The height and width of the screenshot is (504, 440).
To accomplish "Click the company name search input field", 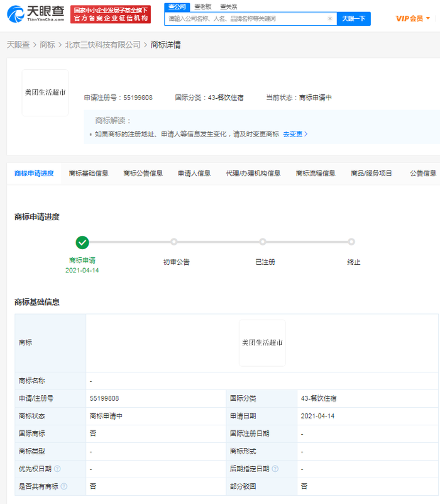I will click(245, 19).
